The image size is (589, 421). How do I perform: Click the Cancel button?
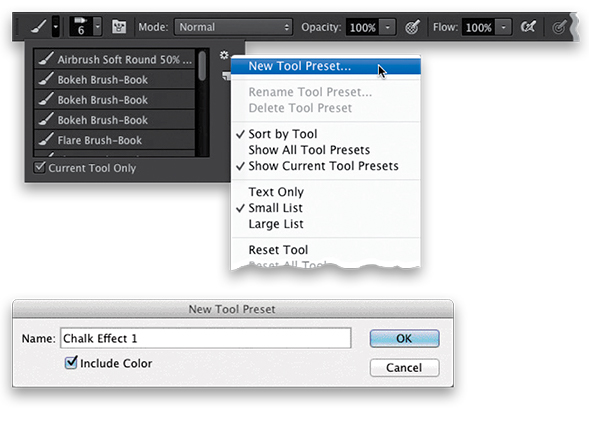pos(404,367)
